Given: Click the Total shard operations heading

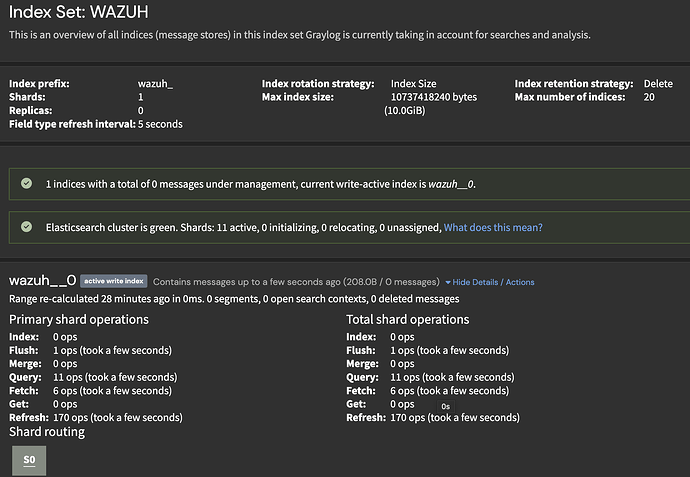Looking at the screenshot, I should coord(407,319).
